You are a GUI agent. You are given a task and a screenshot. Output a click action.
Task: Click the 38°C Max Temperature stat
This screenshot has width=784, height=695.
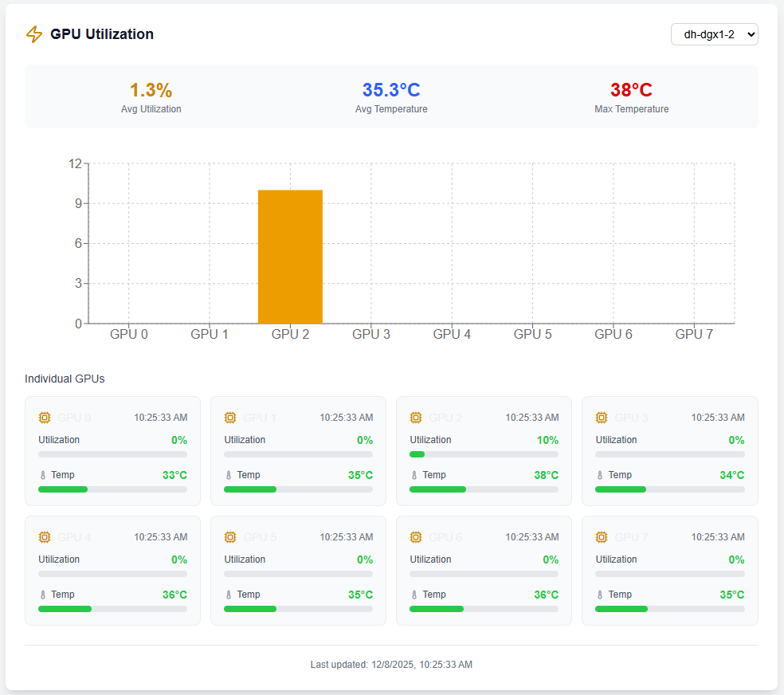tap(631, 90)
